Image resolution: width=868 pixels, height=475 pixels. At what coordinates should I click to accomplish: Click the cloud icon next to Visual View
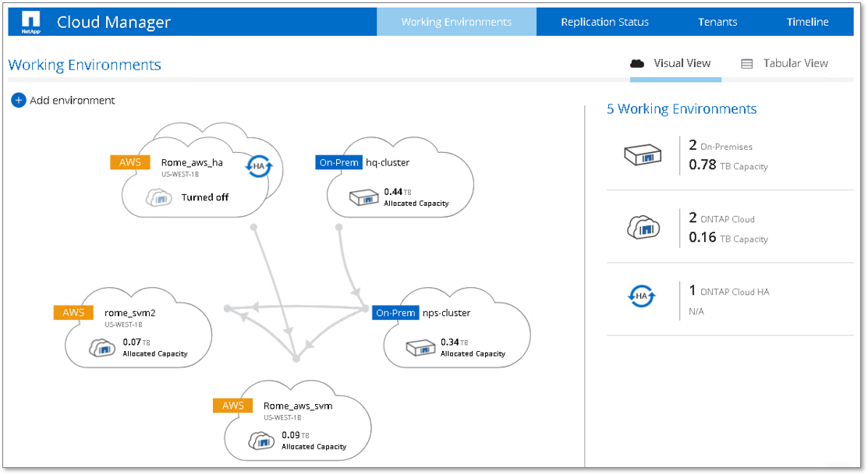[x=637, y=64]
